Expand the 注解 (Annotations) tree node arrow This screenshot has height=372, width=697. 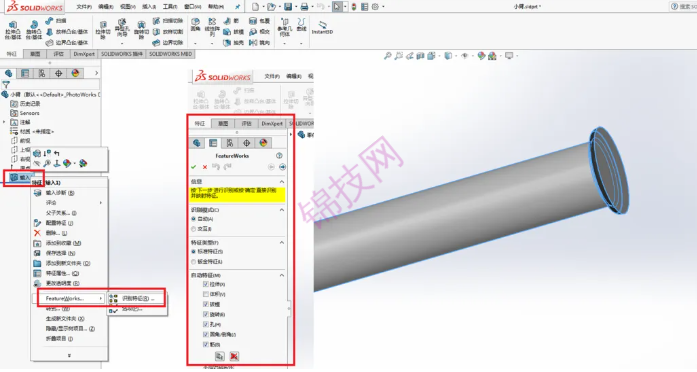(4, 122)
